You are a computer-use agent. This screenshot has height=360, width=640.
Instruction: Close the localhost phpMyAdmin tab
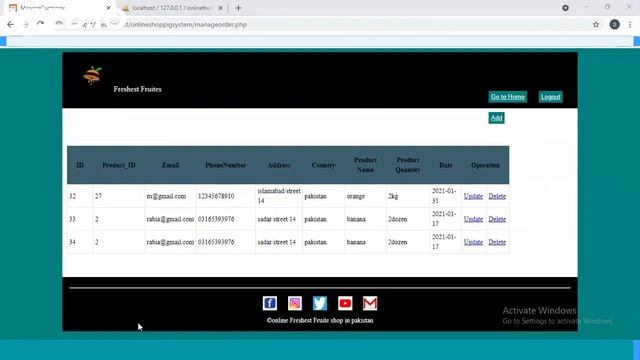pos(221,8)
